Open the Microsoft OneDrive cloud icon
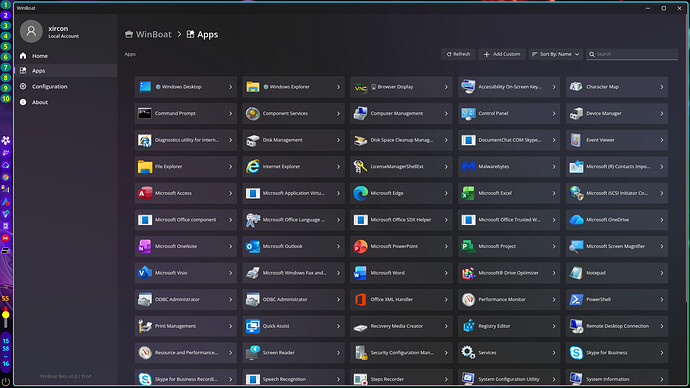The height and width of the screenshot is (388, 690). pos(576,220)
